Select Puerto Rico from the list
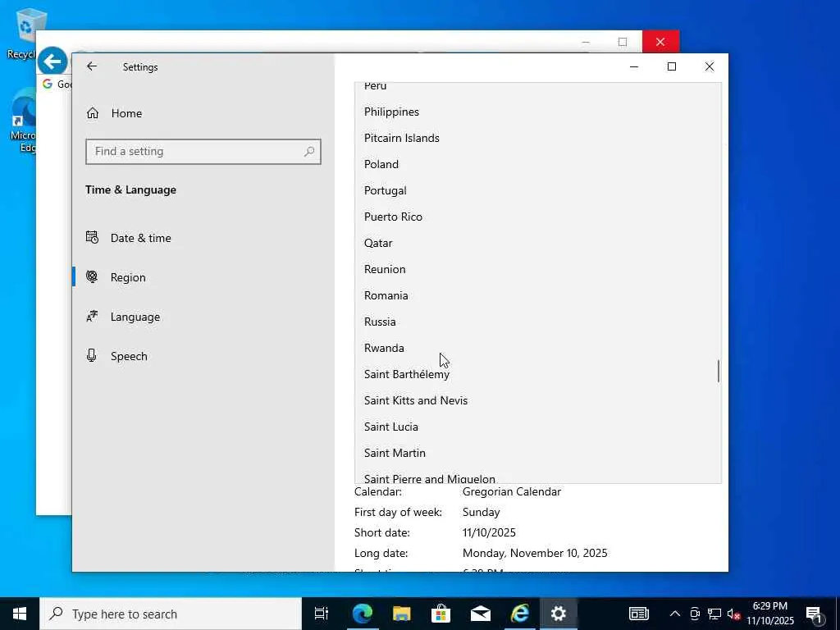840x630 pixels. (x=538, y=217)
